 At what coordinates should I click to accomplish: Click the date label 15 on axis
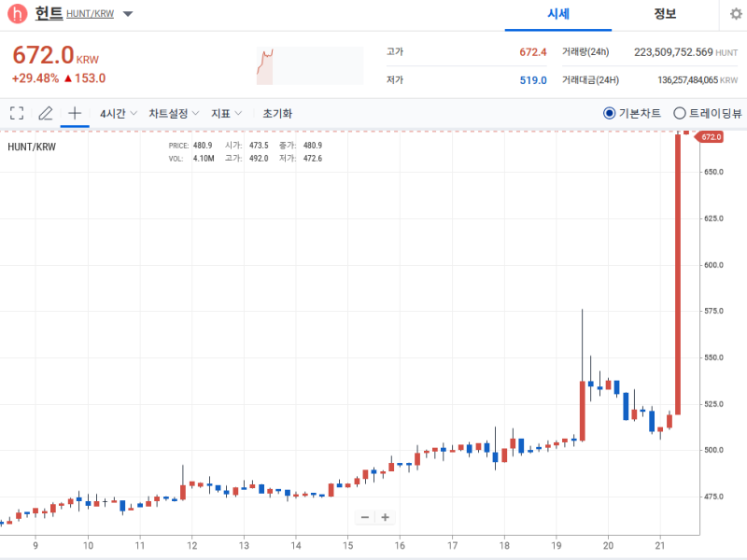pyautogui.click(x=348, y=546)
